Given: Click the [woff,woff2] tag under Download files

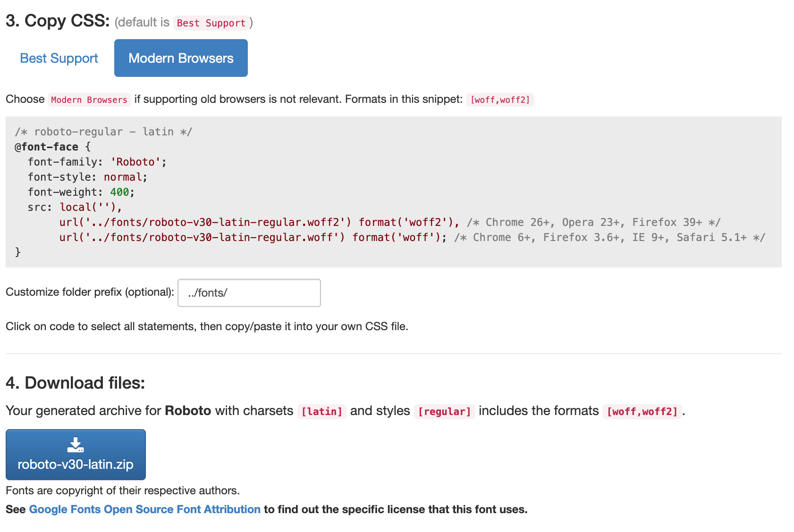Looking at the screenshot, I should click(642, 411).
